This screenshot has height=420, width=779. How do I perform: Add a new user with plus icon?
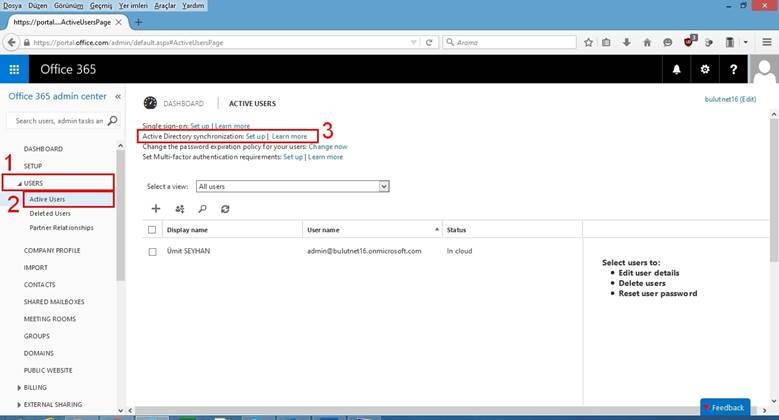(156, 209)
